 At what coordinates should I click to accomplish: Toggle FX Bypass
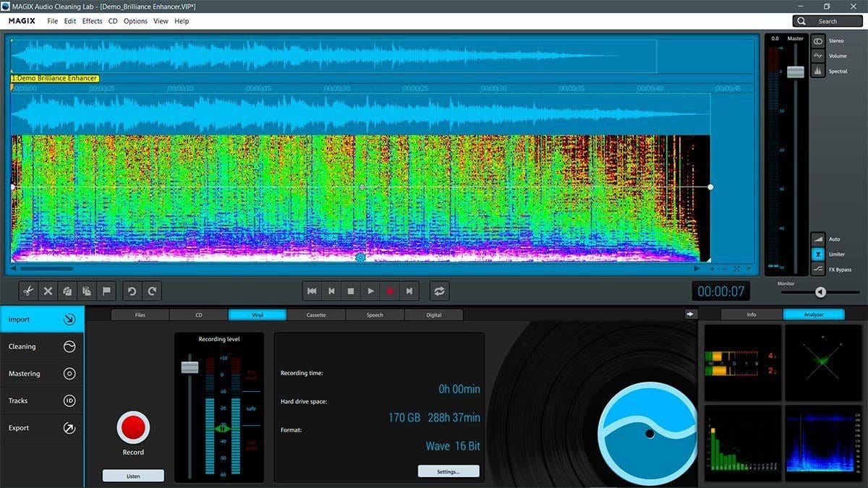(x=818, y=269)
